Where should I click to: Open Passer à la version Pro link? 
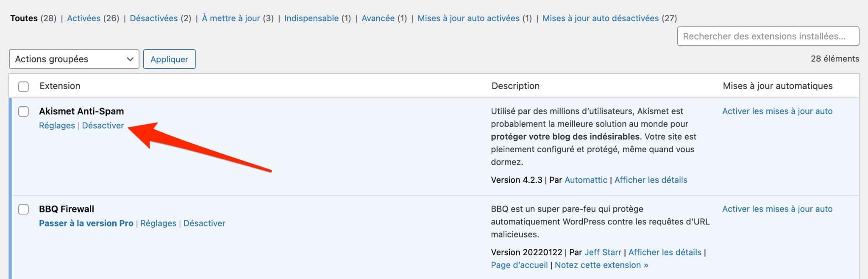[x=86, y=223]
